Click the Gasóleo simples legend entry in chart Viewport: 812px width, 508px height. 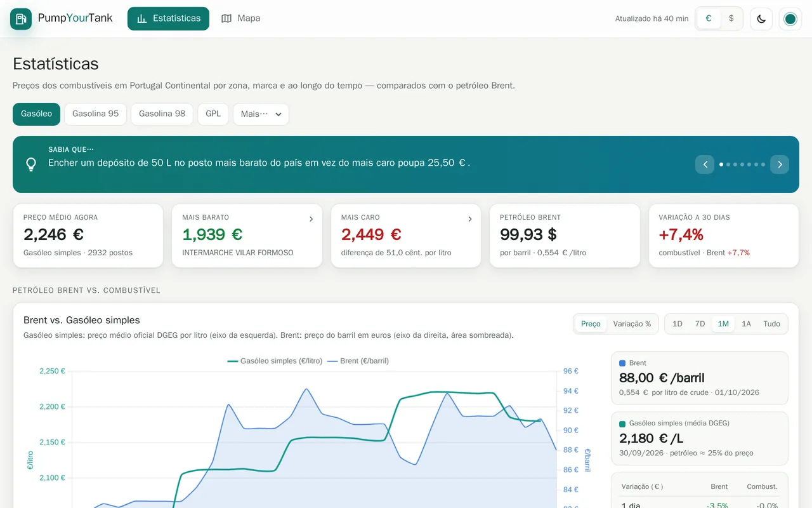tap(275, 361)
